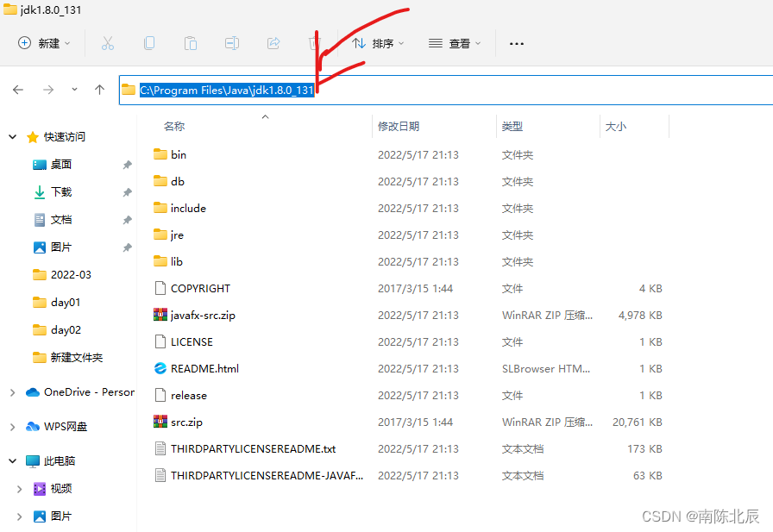Click the 此电脑 computer icon
The image size is (773, 532).
tap(33, 461)
